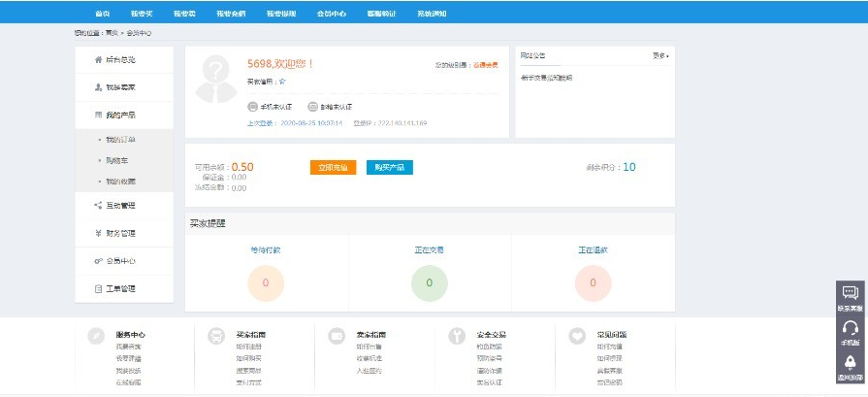The width and height of the screenshot is (868, 397).
Task: Open the 如何充值 footer link
Action: (x=609, y=347)
